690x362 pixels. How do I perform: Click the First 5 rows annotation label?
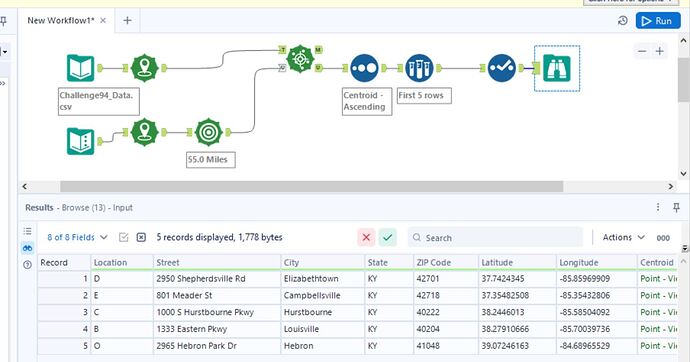coord(424,95)
